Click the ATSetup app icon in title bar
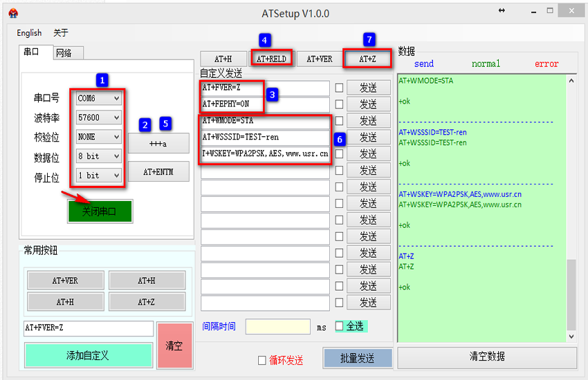The height and width of the screenshot is (380, 588). 13,14
